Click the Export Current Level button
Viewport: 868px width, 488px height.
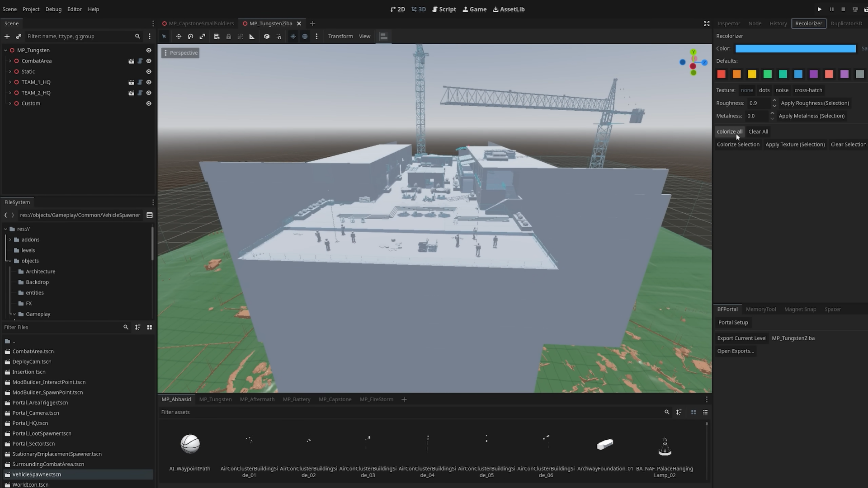point(741,338)
